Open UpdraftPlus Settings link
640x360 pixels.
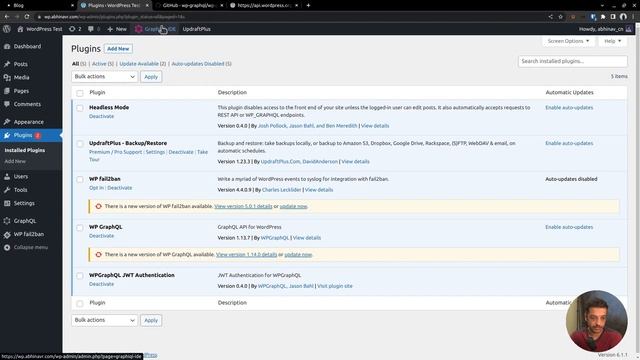coord(155,152)
